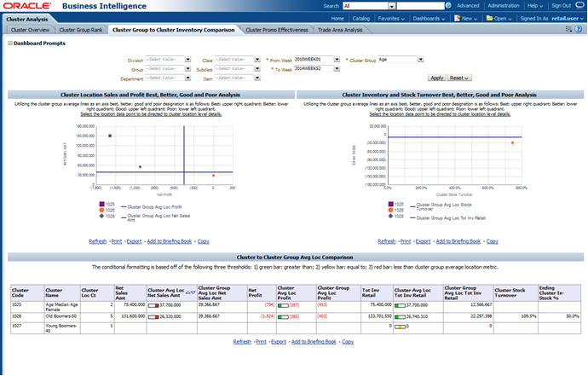Image resolution: width=588 pixels, height=376 pixels.
Task: Click the search text input field
Action: tap(420, 6)
